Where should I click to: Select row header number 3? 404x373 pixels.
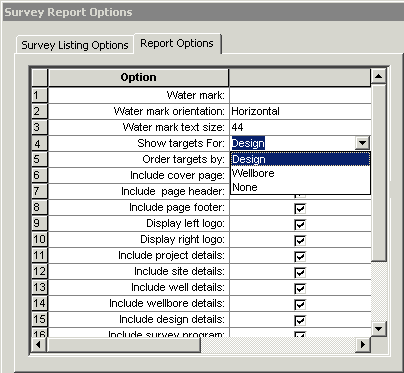(40, 127)
